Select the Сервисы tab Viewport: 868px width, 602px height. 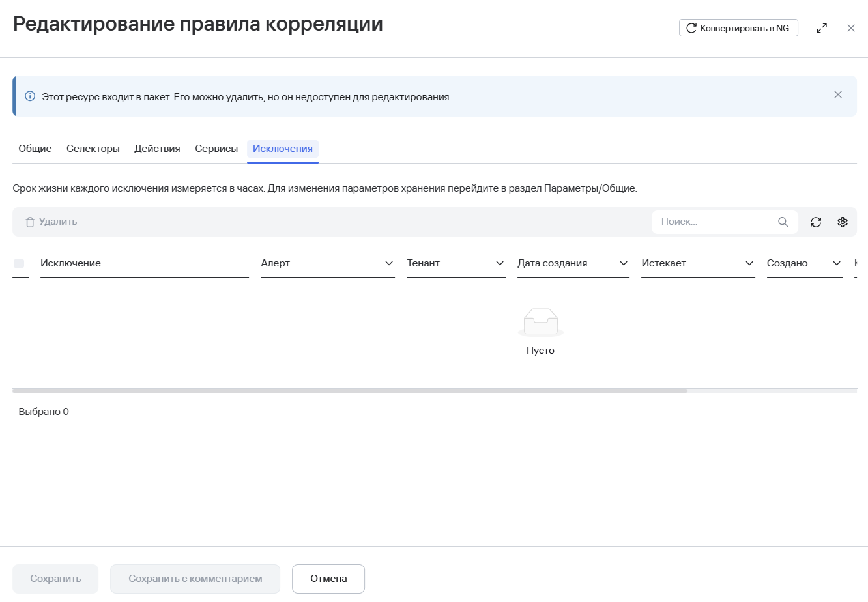coord(216,149)
